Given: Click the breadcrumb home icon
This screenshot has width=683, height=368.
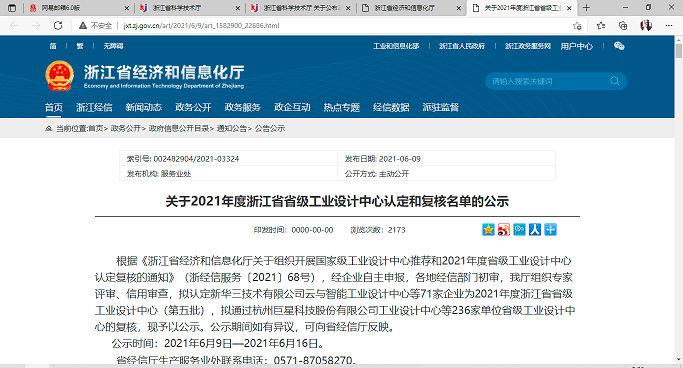Looking at the screenshot, I should point(49,128).
